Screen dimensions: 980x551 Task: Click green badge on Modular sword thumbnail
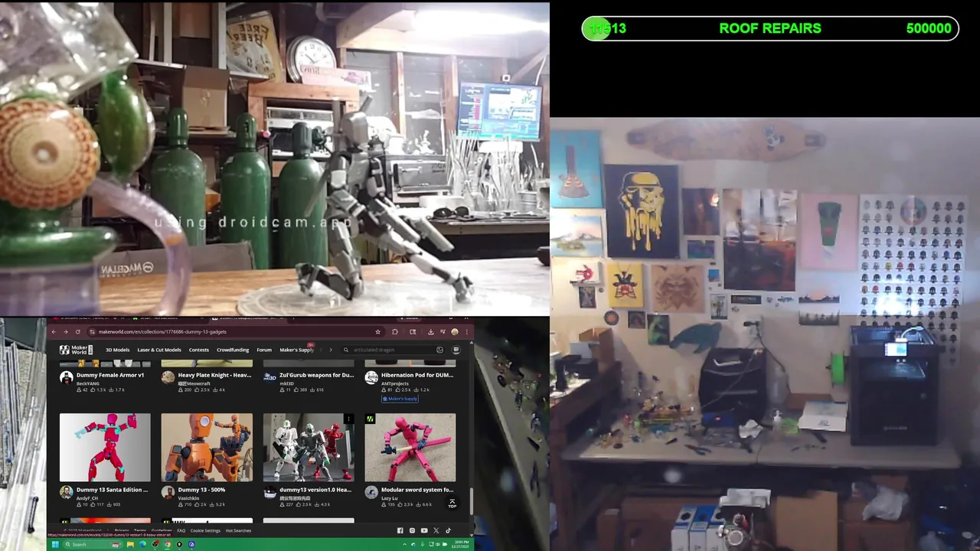click(x=371, y=419)
